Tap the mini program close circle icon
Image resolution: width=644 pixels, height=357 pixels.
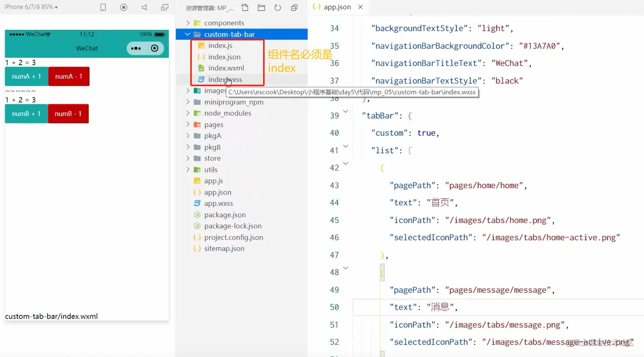pyautogui.click(x=155, y=49)
